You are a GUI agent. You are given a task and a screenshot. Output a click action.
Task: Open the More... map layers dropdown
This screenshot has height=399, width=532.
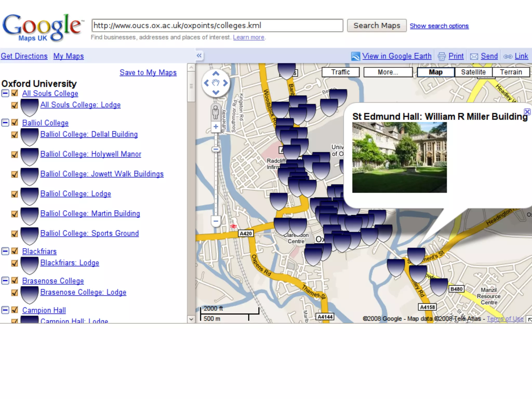[x=388, y=72]
